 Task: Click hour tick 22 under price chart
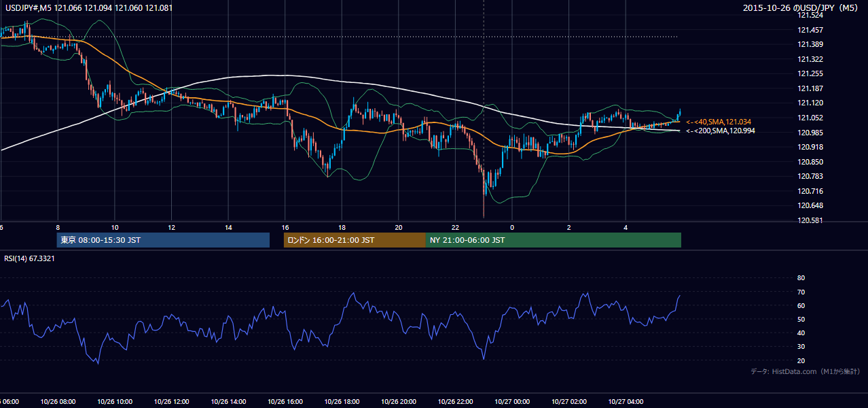click(456, 227)
